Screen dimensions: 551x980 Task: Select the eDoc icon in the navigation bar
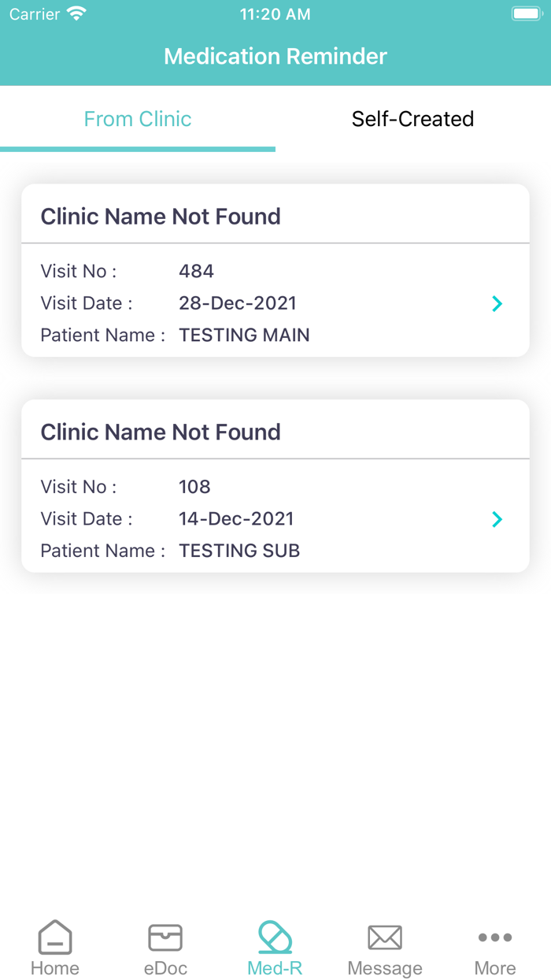[165, 945]
